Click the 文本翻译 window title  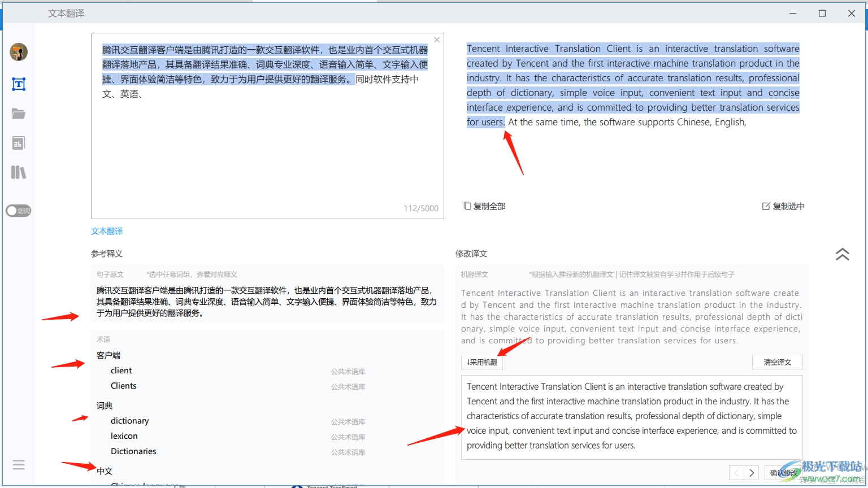[x=66, y=13]
